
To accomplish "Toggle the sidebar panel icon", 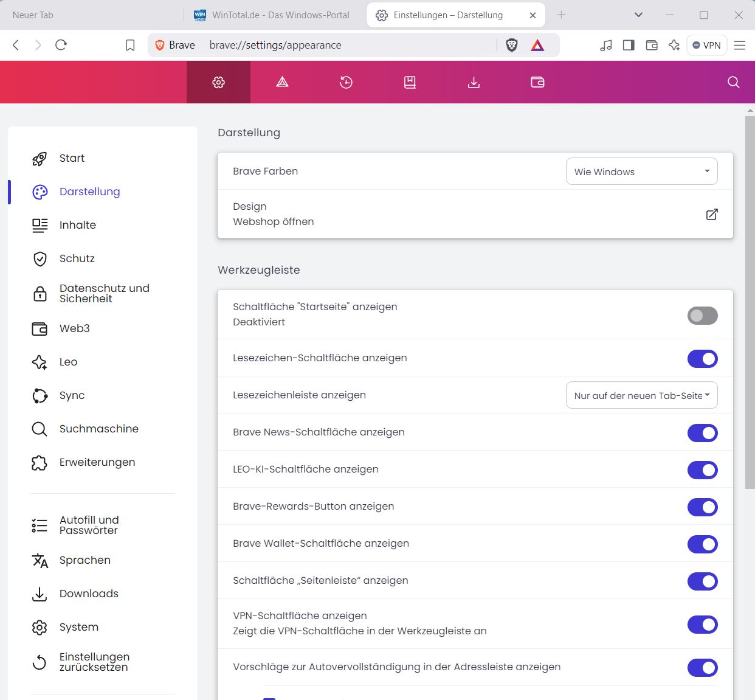I will coord(629,45).
